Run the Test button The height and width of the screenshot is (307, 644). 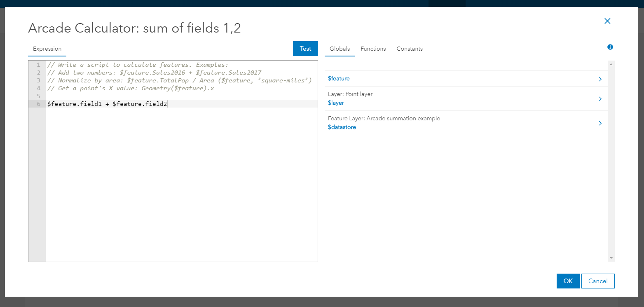[x=305, y=49]
